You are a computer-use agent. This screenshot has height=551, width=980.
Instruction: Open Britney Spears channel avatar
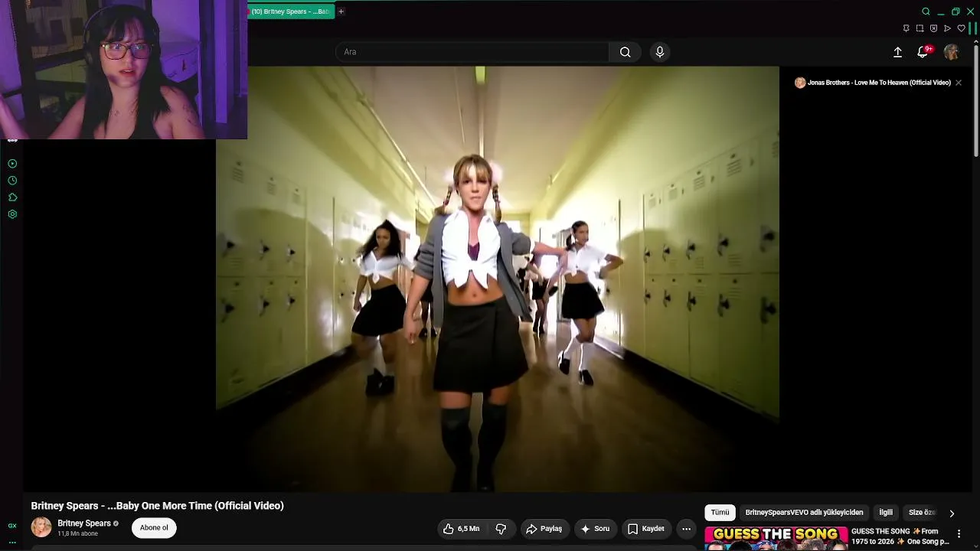(41, 527)
